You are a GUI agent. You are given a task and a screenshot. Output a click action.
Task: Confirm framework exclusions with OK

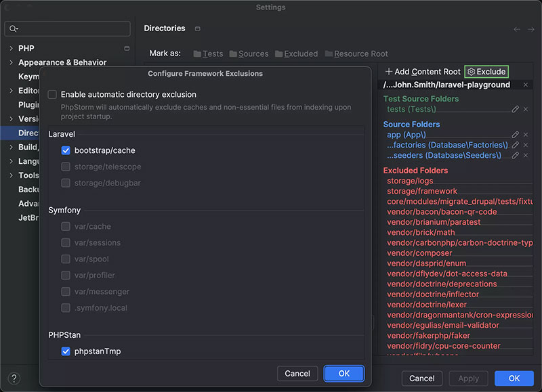point(343,373)
